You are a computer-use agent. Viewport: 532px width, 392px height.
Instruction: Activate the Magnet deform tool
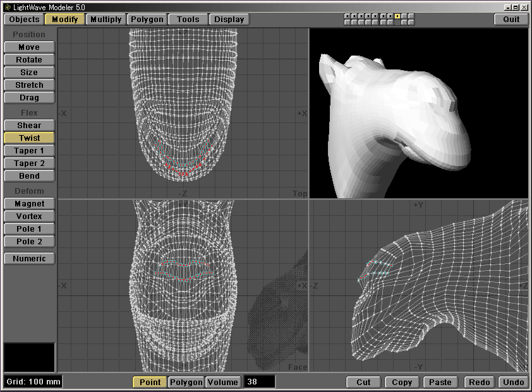(29, 204)
